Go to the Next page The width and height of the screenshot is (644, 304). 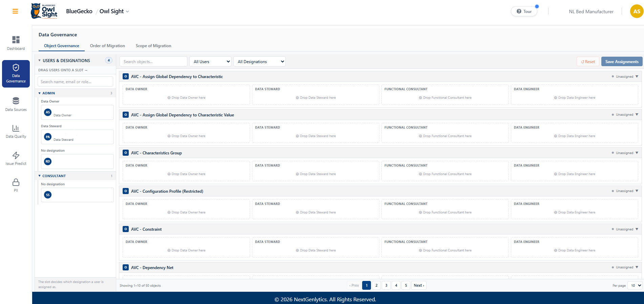(419, 285)
